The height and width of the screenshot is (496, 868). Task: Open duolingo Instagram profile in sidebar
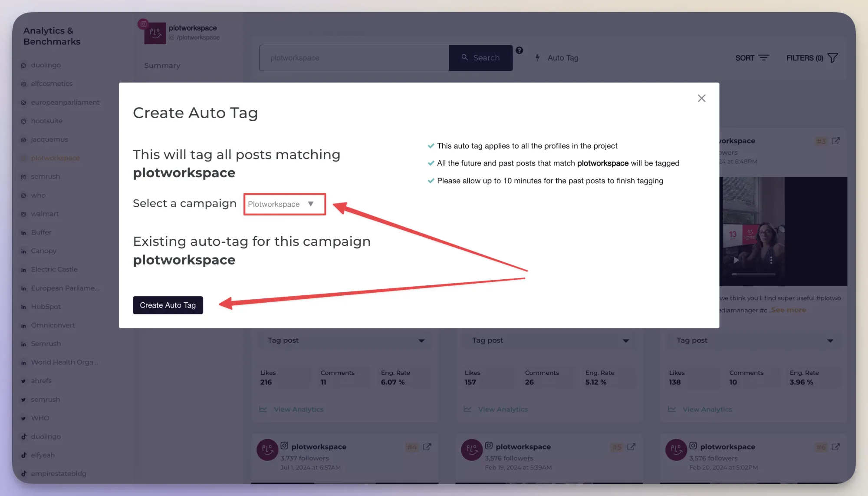[46, 65]
